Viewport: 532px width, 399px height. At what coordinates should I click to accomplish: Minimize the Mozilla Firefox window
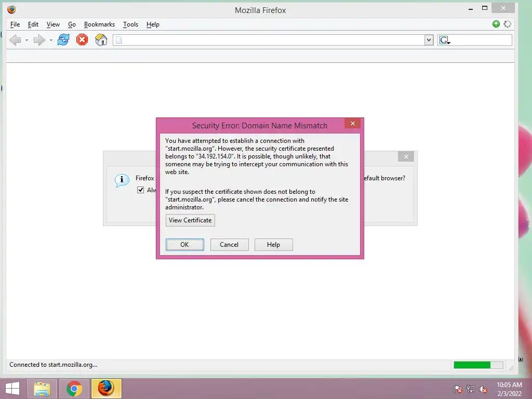470,9
